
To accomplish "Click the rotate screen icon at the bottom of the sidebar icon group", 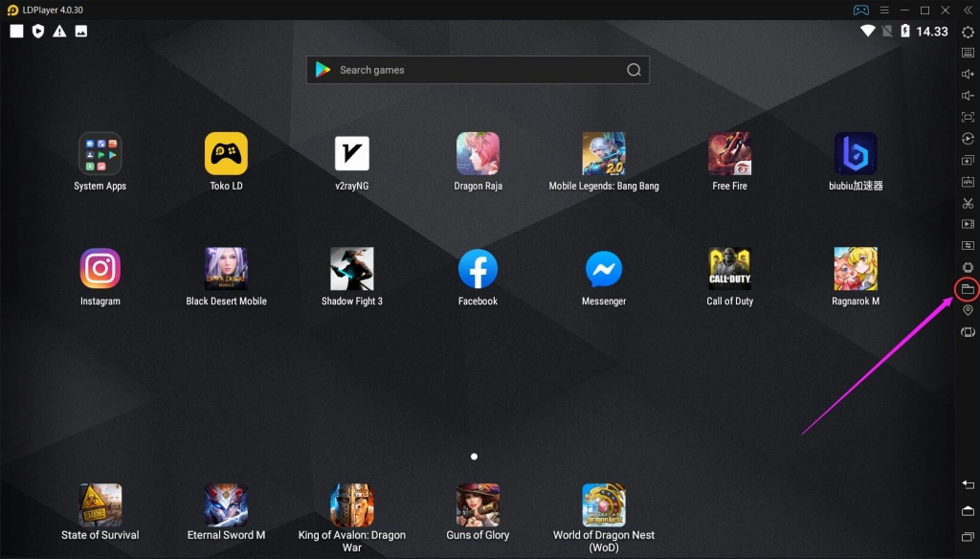I will pos(968,332).
